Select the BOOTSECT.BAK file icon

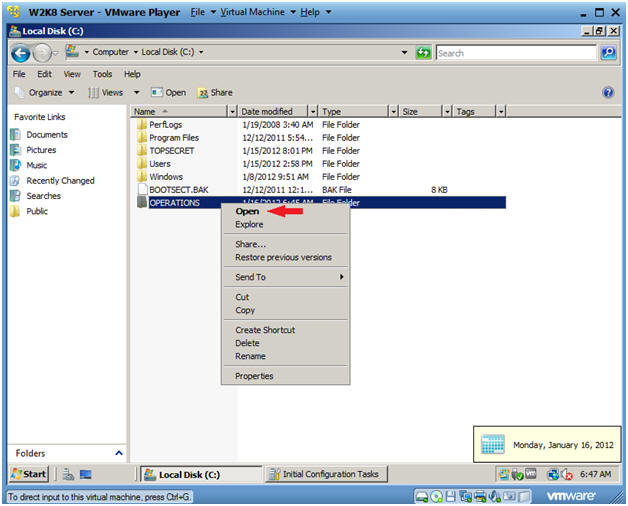[x=143, y=189]
